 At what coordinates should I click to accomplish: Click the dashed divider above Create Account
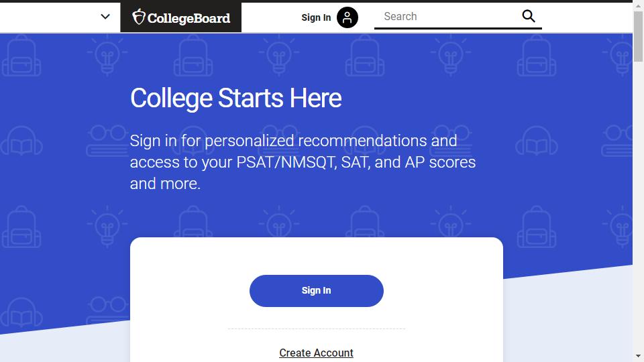click(x=316, y=329)
